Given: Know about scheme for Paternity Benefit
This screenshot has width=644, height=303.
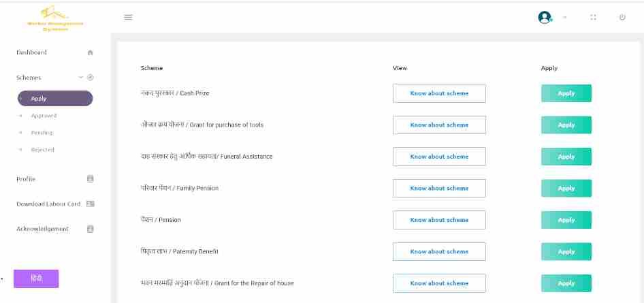Looking at the screenshot, I should [x=439, y=252].
